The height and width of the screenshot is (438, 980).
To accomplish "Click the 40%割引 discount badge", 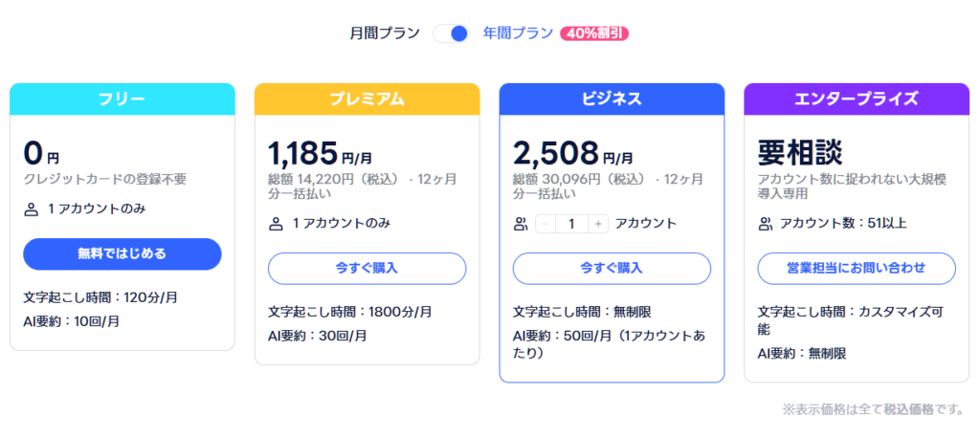I will click(594, 33).
